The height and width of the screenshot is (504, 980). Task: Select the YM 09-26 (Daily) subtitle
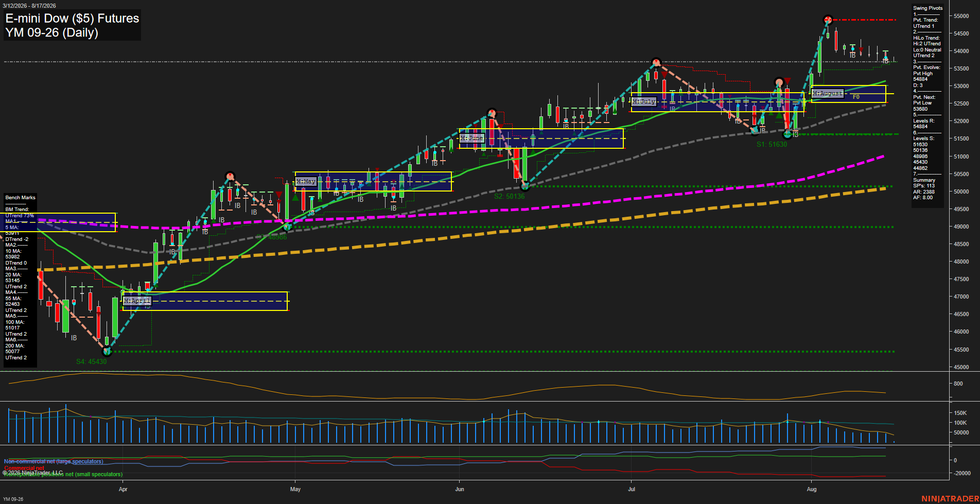pos(51,32)
